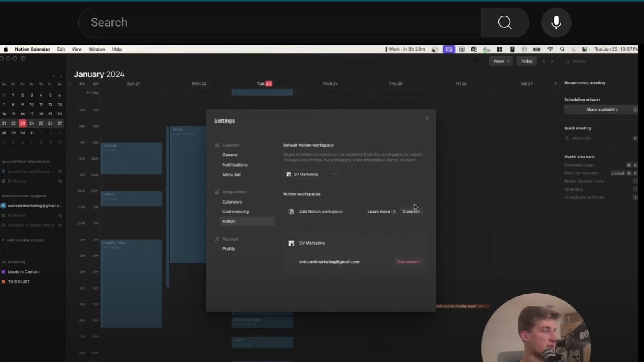Image resolution: width=644 pixels, height=362 pixels.
Task: Open the Edit menu
Action: pos(61,49)
